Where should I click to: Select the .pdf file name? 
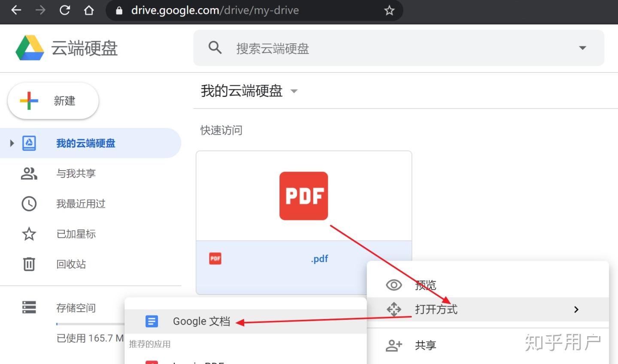(x=320, y=259)
